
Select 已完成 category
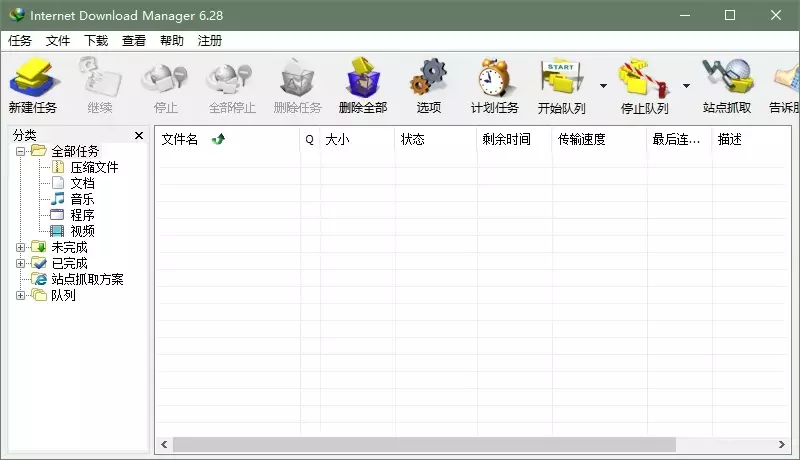click(x=69, y=264)
